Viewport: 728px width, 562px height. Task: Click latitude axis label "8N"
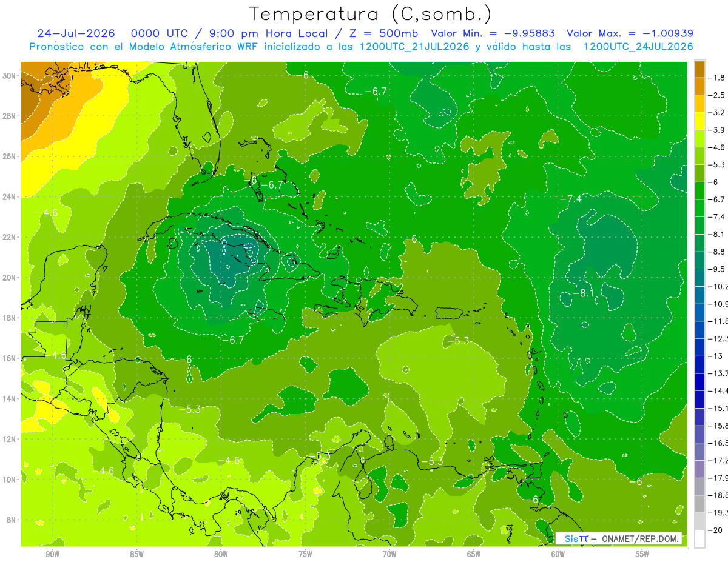click(x=12, y=520)
